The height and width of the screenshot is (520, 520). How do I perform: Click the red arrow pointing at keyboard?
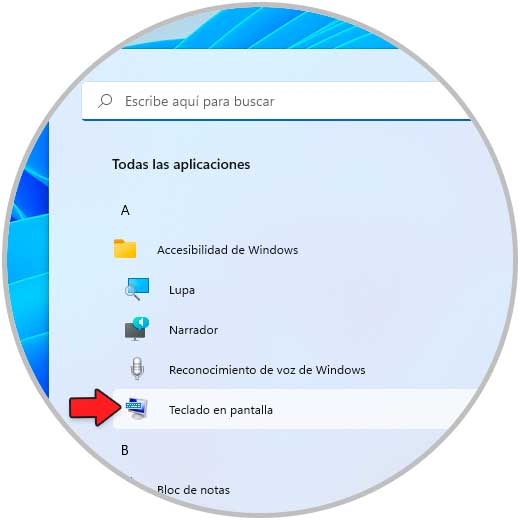tap(94, 407)
